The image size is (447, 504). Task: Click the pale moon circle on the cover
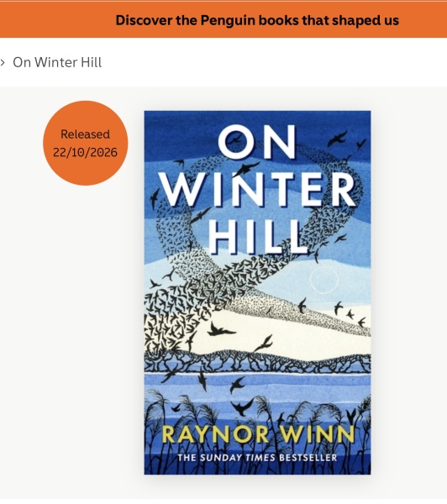324,280
